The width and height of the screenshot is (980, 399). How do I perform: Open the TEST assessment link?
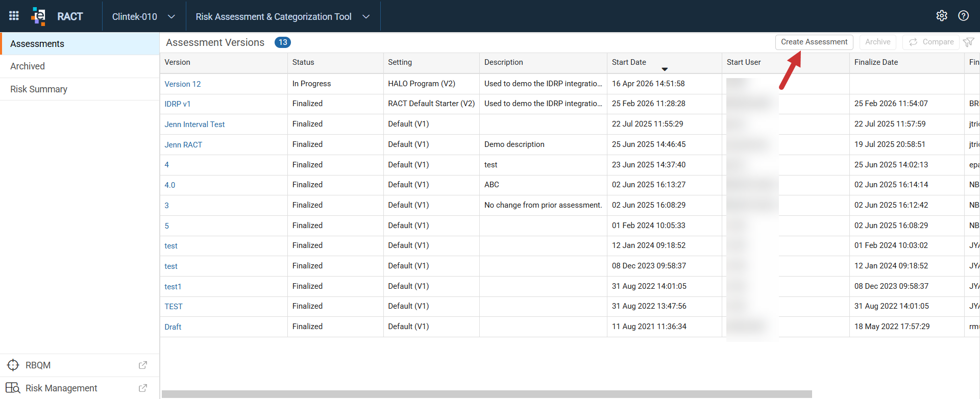(x=174, y=307)
